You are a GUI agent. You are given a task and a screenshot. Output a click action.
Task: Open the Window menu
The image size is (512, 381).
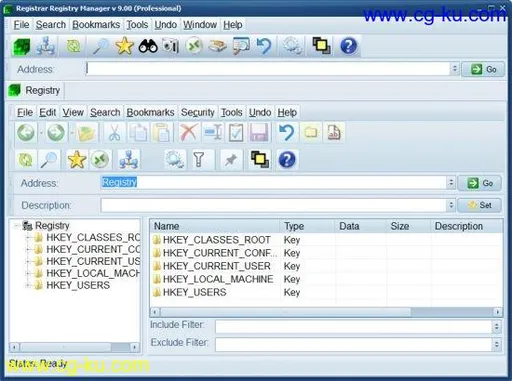click(x=200, y=25)
